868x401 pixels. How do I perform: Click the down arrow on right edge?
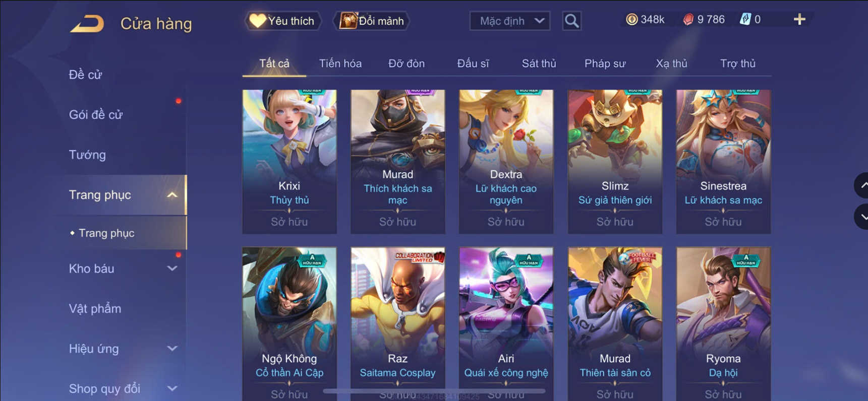click(x=862, y=217)
